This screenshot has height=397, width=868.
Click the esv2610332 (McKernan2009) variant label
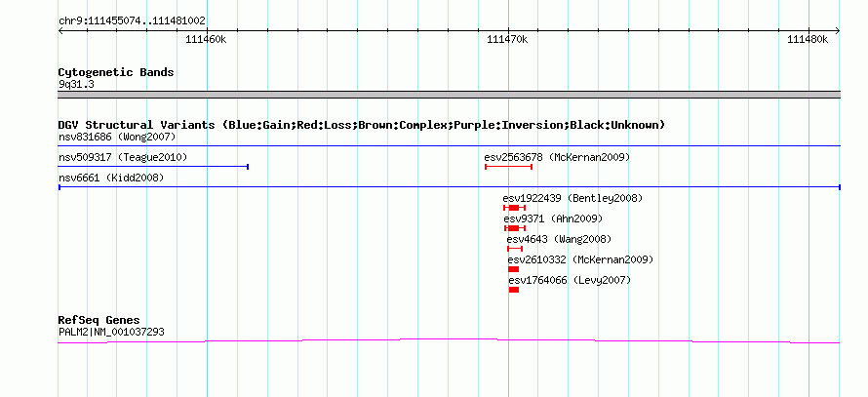(x=580, y=259)
